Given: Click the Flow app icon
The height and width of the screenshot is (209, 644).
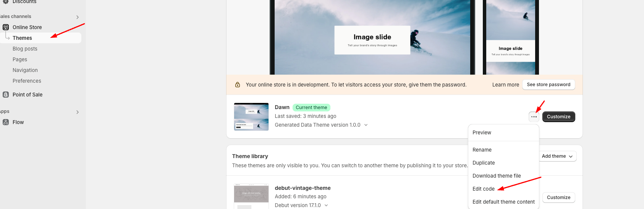Looking at the screenshot, I should coord(6,122).
